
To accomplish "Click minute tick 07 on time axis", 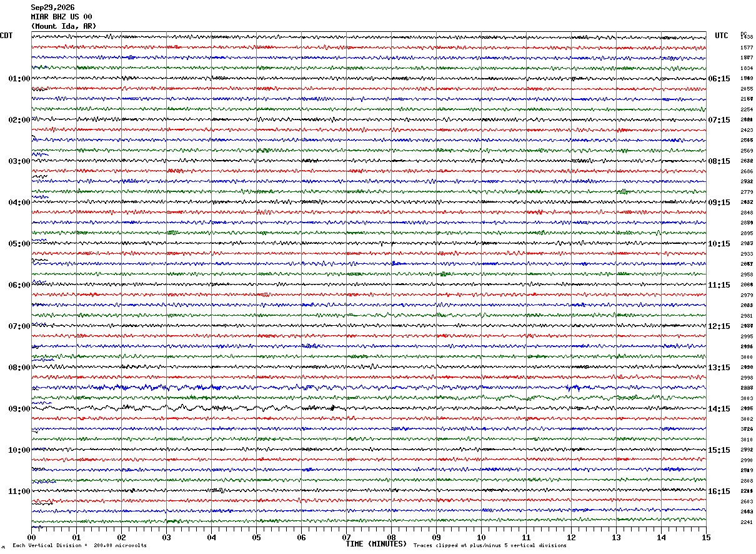I will pos(346,537).
